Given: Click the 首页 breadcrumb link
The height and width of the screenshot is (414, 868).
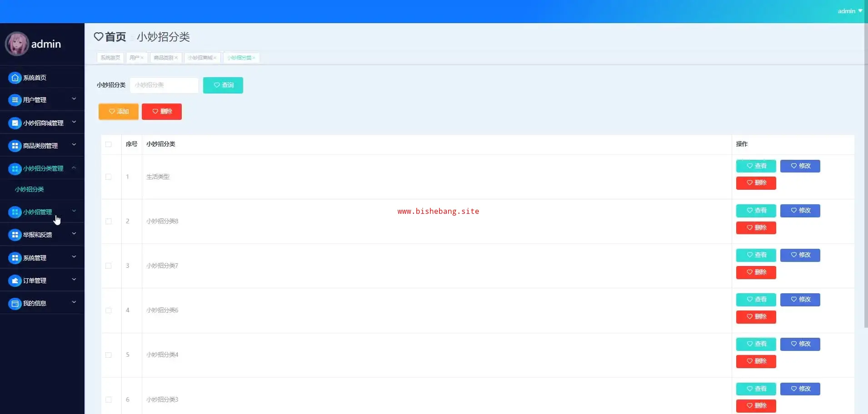Looking at the screenshot, I should (115, 37).
